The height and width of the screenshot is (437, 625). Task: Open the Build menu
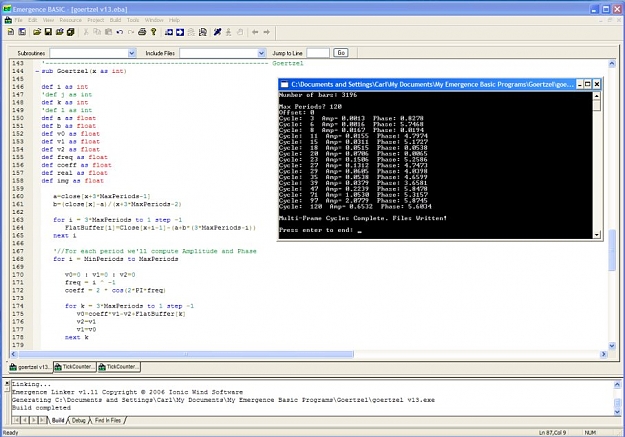[115, 20]
